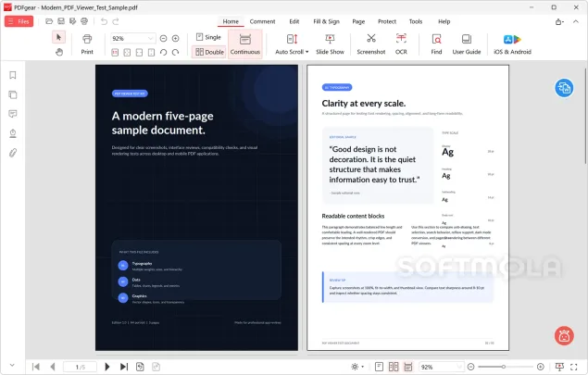
Task: Click the small printer icon in quick toolbar
Action: (x=84, y=21)
